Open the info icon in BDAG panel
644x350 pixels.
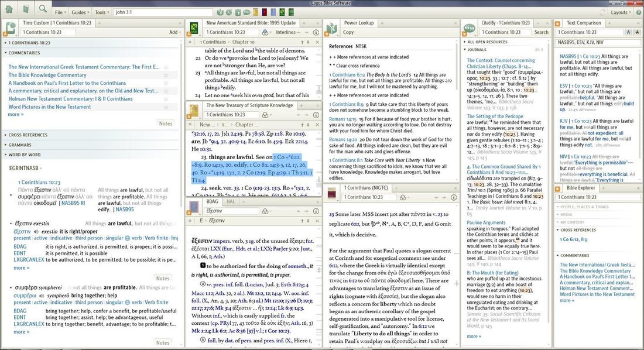[x=316, y=211]
